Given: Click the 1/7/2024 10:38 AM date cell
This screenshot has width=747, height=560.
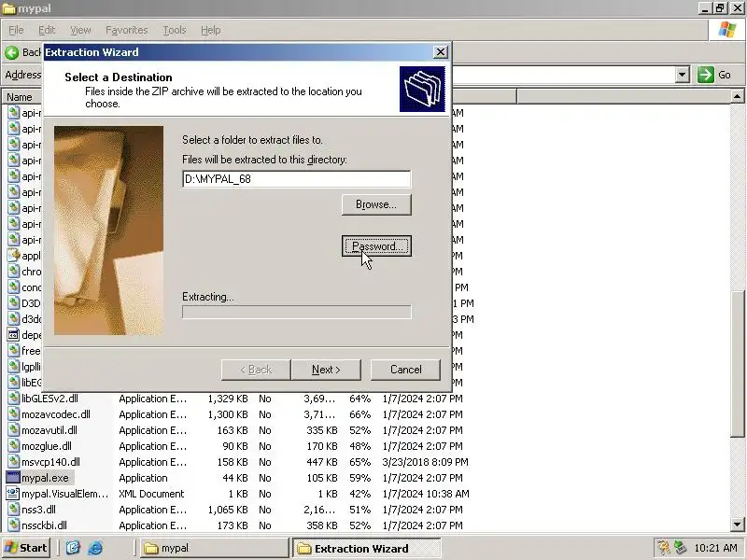Looking at the screenshot, I should pyautogui.click(x=426, y=494).
